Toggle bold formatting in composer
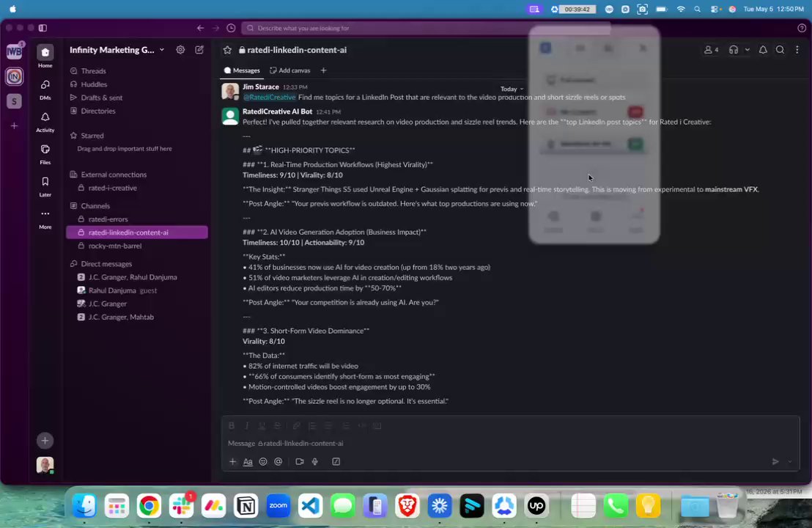 click(x=232, y=426)
